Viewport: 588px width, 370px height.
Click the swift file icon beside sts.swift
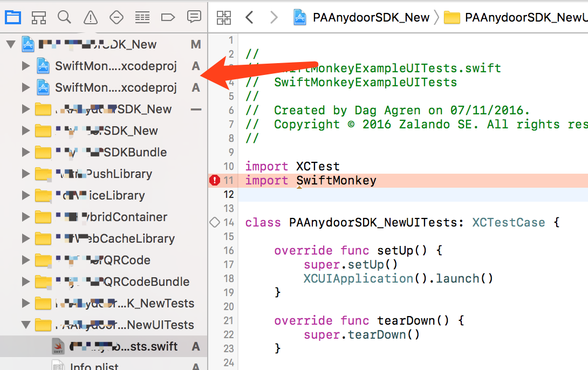58,346
